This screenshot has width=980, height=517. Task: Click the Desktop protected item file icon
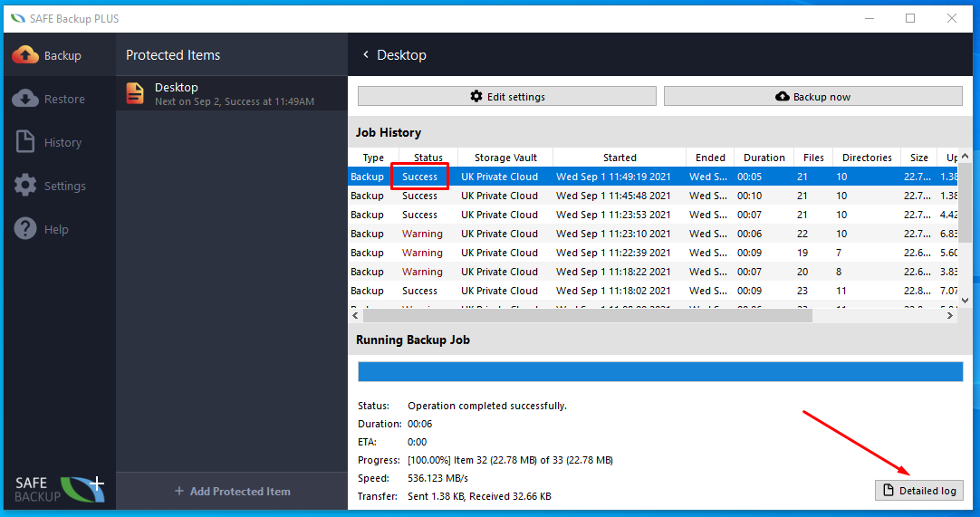135,94
